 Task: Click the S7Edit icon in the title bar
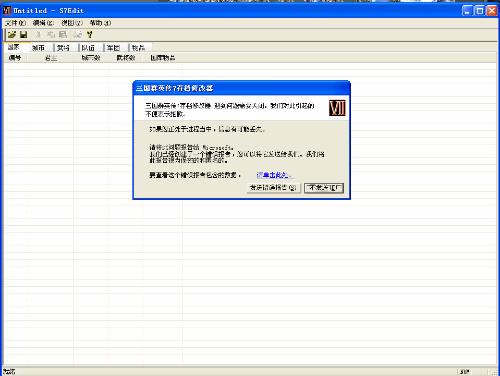[7, 11]
